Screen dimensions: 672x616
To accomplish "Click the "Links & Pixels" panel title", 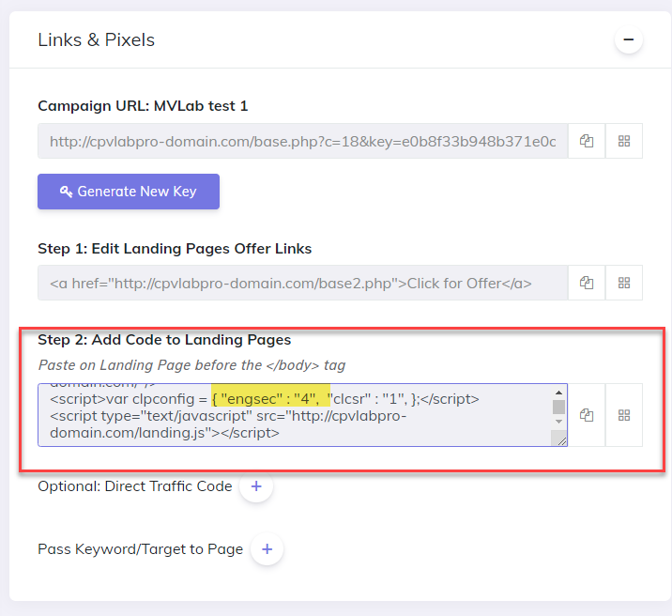I will (x=97, y=39).
